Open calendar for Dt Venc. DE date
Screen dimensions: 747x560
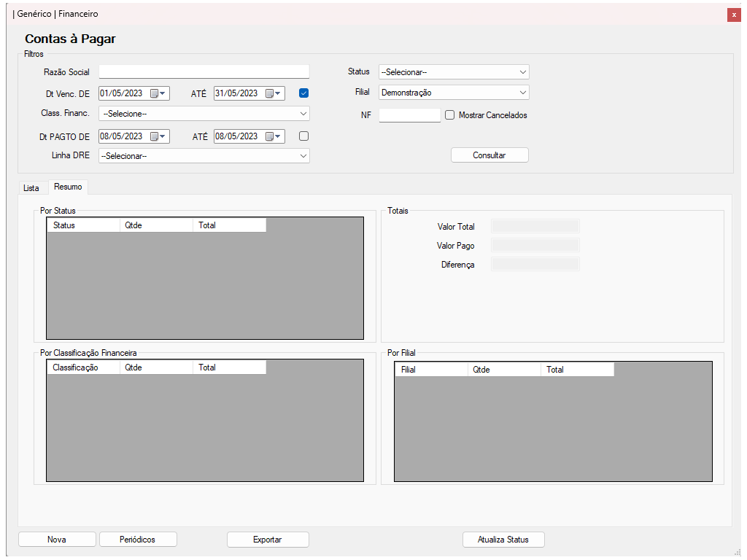point(158,93)
